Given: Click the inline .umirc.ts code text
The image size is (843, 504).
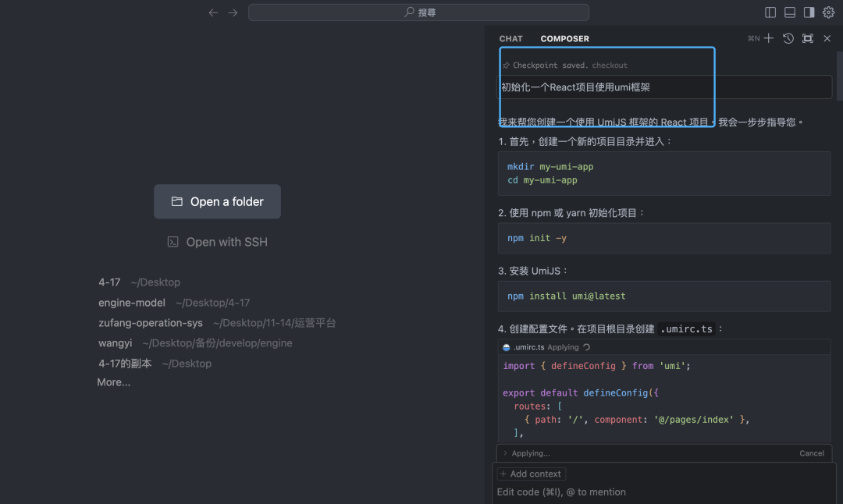Looking at the screenshot, I should pos(686,328).
